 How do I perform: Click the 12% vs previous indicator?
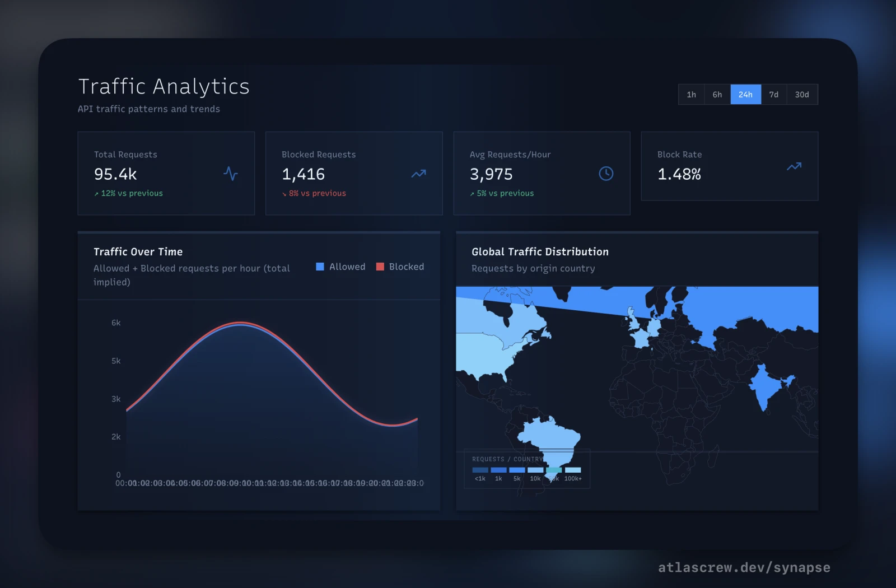coord(128,193)
